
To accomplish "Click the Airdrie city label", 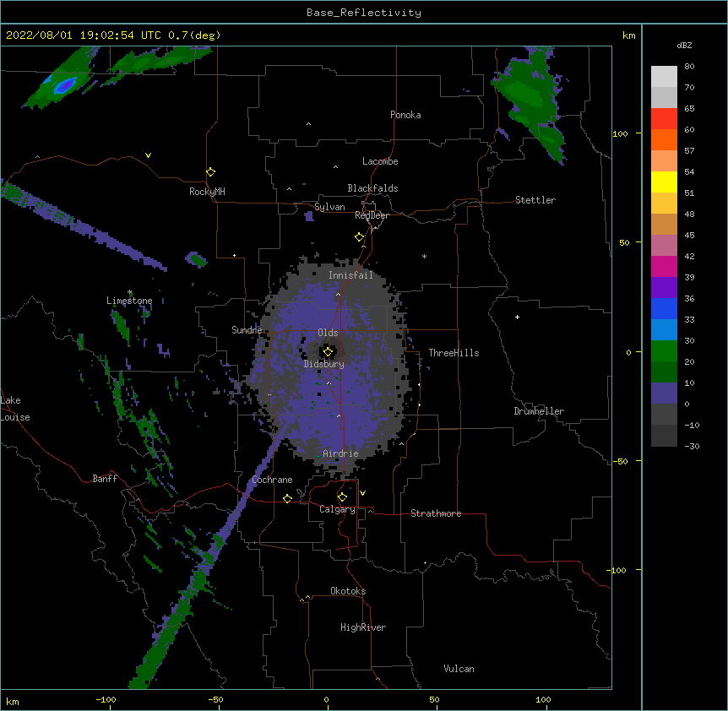I will coord(340,453).
